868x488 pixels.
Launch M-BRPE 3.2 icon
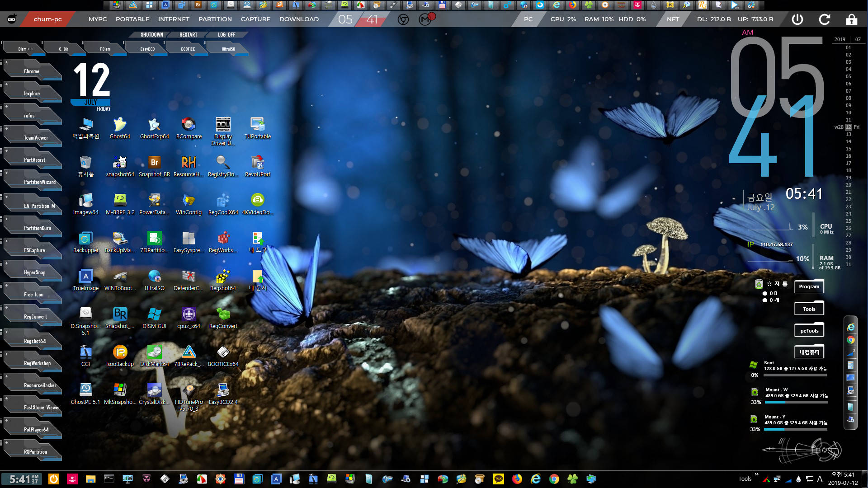120,204
